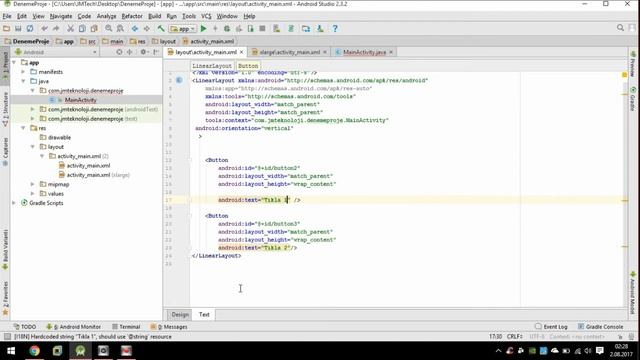
Task: Expand the androidTest package node
Action: [33, 109]
